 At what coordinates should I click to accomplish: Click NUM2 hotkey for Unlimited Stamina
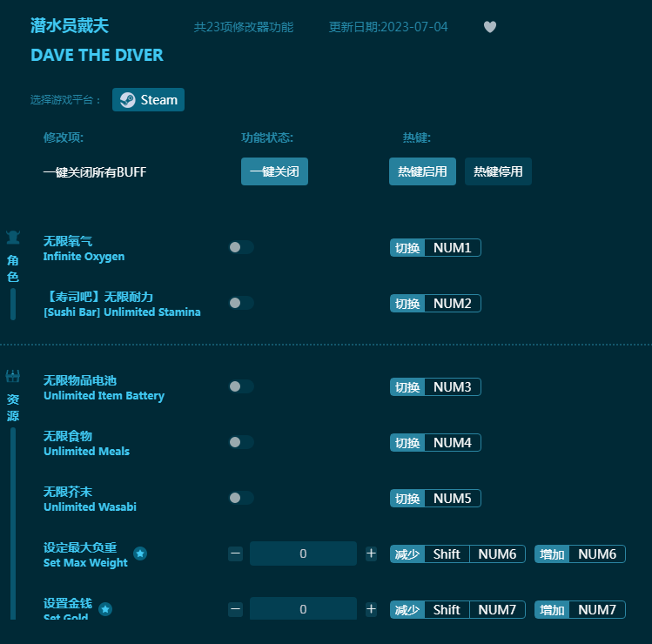(x=435, y=304)
